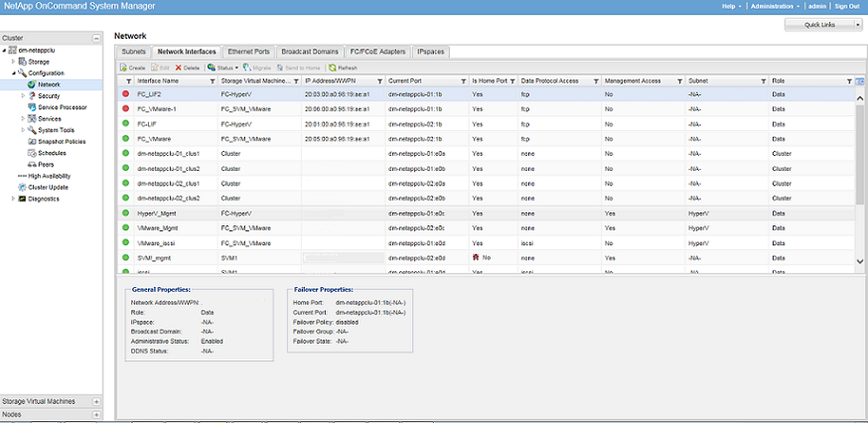
Task: Open the Management Access column filter
Action: pyautogui.click(x=679, y=81)
